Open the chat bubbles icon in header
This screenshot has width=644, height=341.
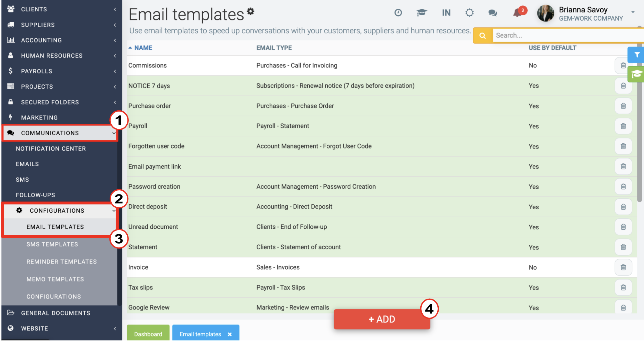coord(493,13)
